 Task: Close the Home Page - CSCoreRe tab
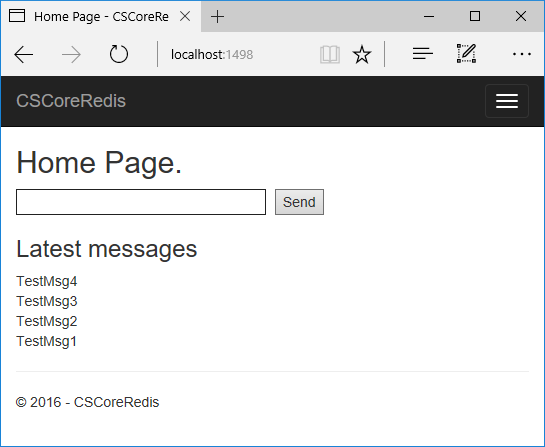coord(185,16)
